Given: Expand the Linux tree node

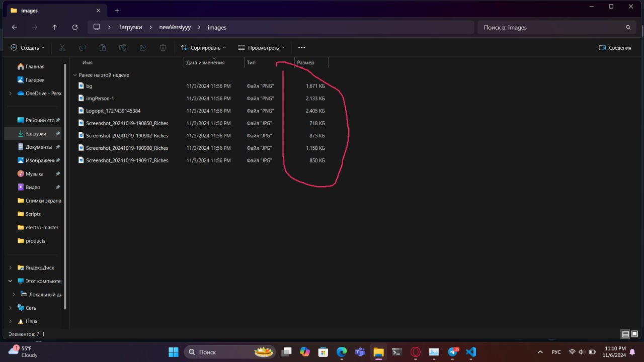Looking at the screenshot, I should pos(11,321).
